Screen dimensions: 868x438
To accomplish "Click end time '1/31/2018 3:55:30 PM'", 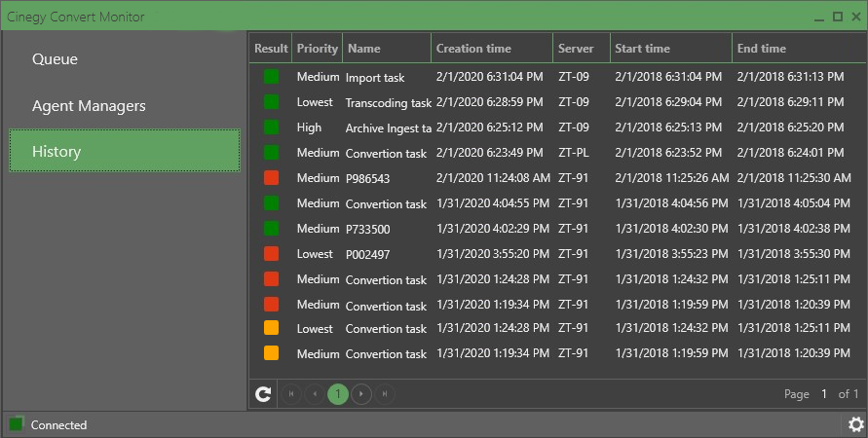I will (794, 254).
